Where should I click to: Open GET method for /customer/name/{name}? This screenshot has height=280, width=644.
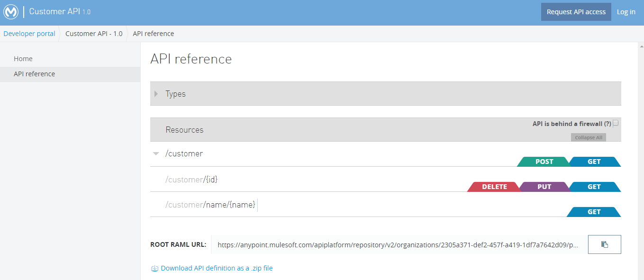coord(594,212)
